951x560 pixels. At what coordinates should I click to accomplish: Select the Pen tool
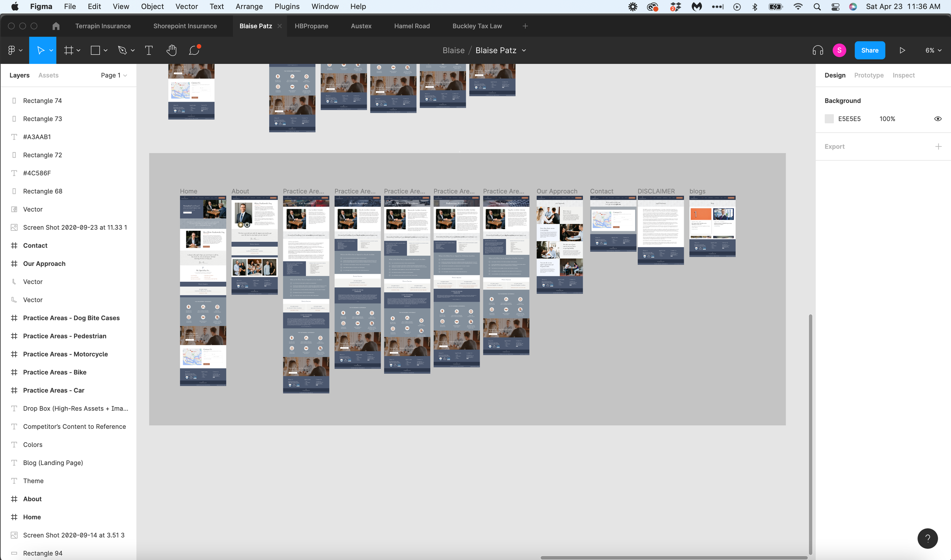point(122,50)
